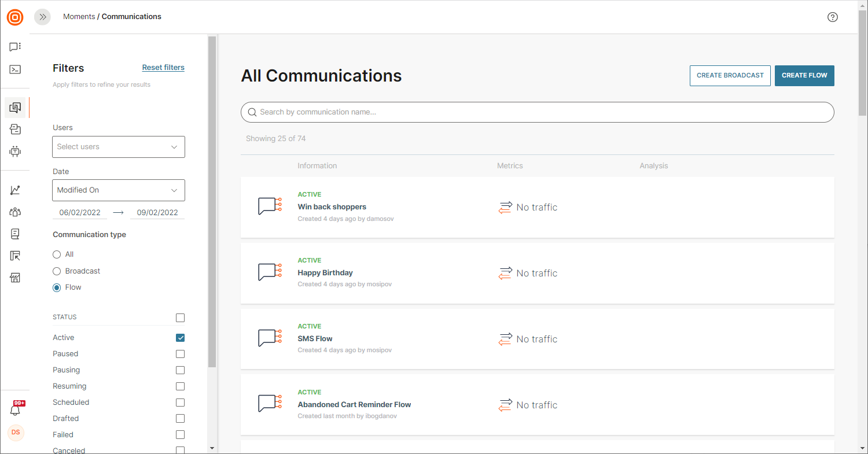Click the orange Infobip logo icon
868x454 pixels.
[15, 17]
